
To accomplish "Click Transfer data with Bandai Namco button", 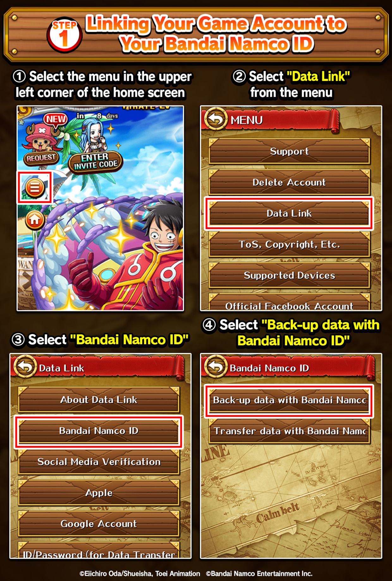I will 289,431.
